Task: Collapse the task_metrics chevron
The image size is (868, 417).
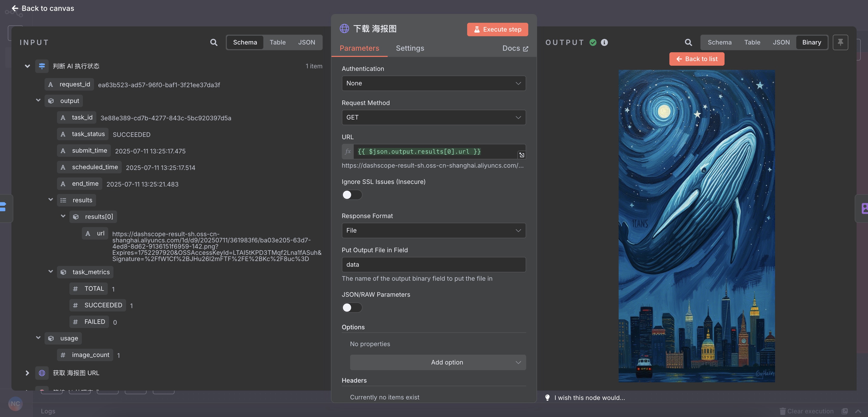Action: 50,271
